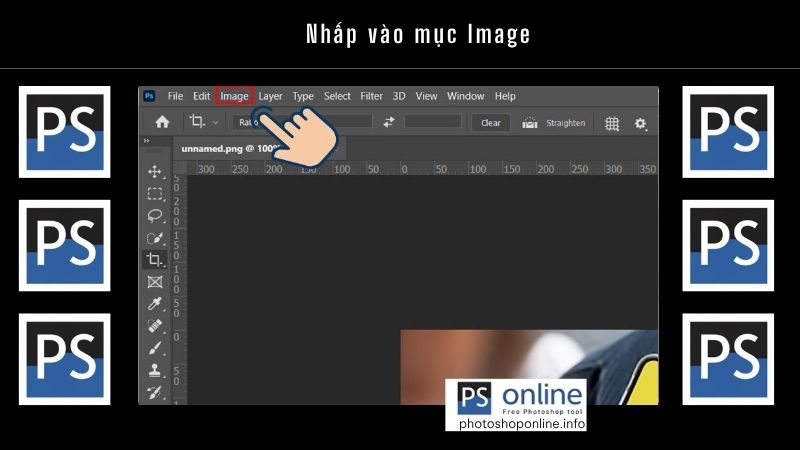Select the Move tool

155,171
